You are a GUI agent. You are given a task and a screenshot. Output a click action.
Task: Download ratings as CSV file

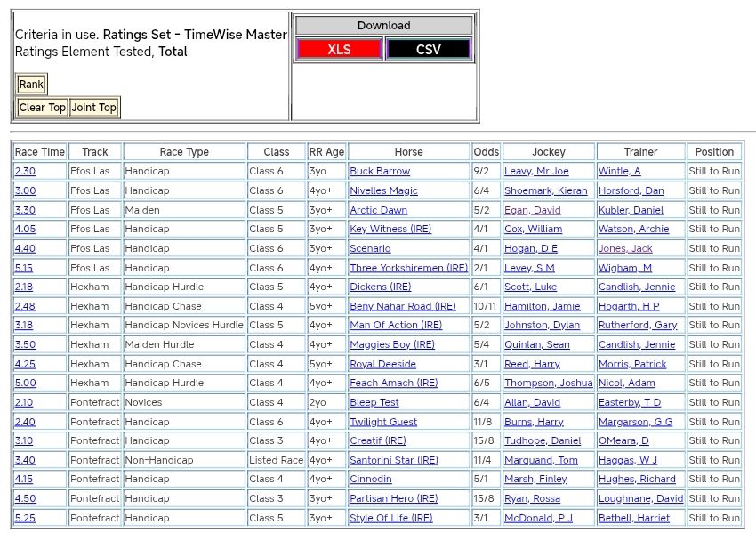[428, 49]
